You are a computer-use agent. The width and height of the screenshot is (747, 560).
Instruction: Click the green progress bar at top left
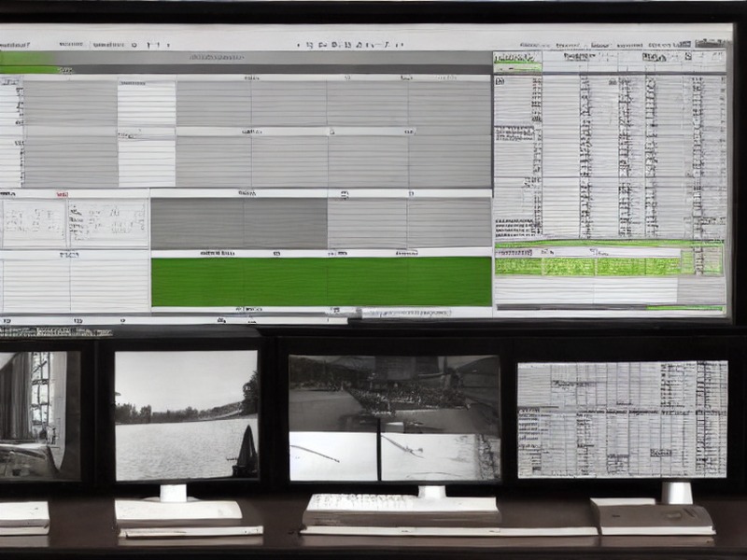pos(30,63)
